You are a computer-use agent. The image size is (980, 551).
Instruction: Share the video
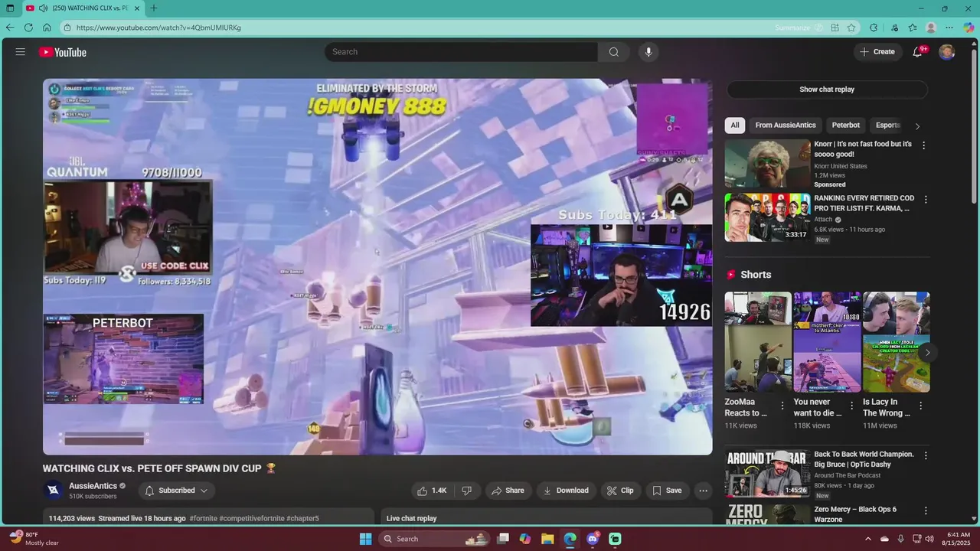coord(508,491)
